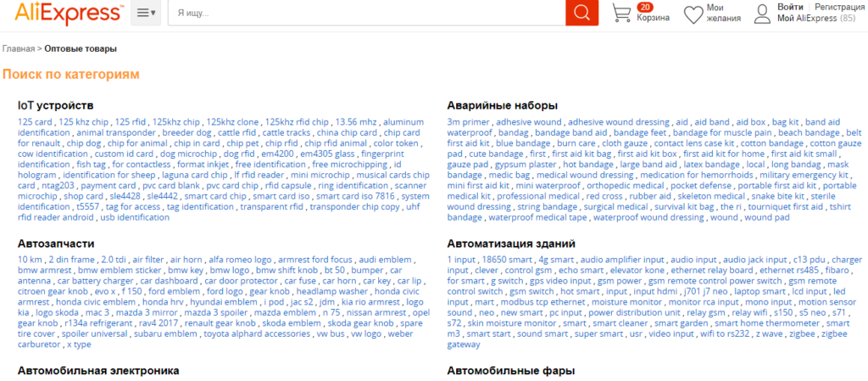Open the 'em4305 glass' link

(x=330, y=154)
